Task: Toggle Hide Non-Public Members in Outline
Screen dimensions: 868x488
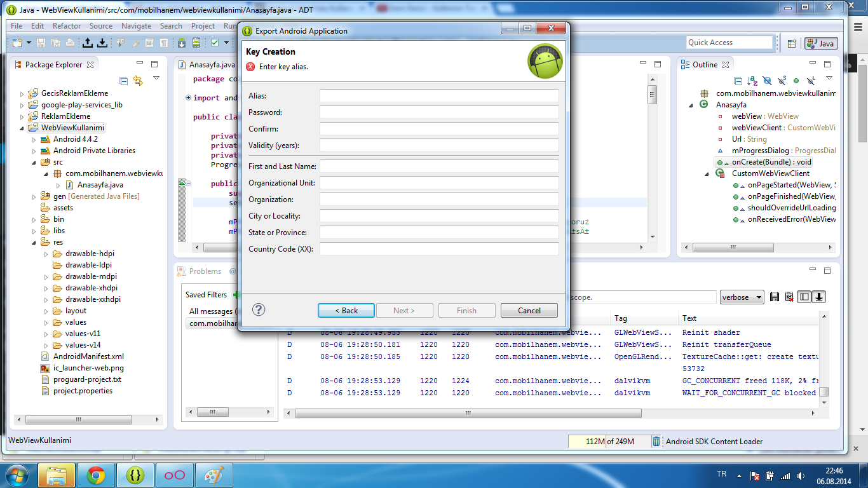Action: [796, 81]
